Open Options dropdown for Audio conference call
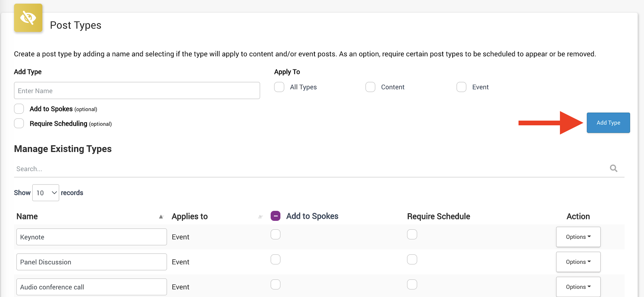The height and width of the screenshot is (297, 644). point(578,287)
